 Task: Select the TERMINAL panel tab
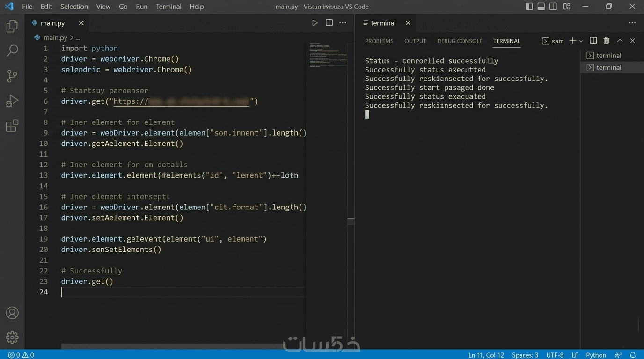tap(507, 41)
